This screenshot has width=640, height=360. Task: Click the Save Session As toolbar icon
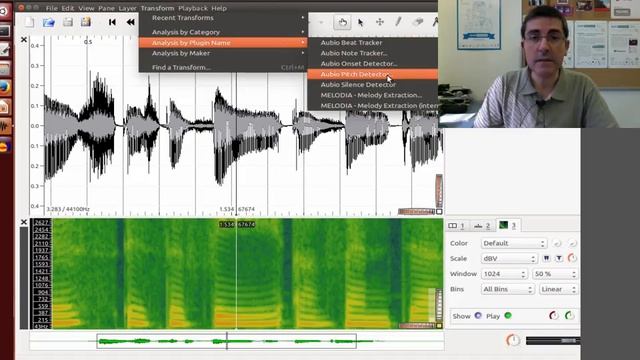86,22
